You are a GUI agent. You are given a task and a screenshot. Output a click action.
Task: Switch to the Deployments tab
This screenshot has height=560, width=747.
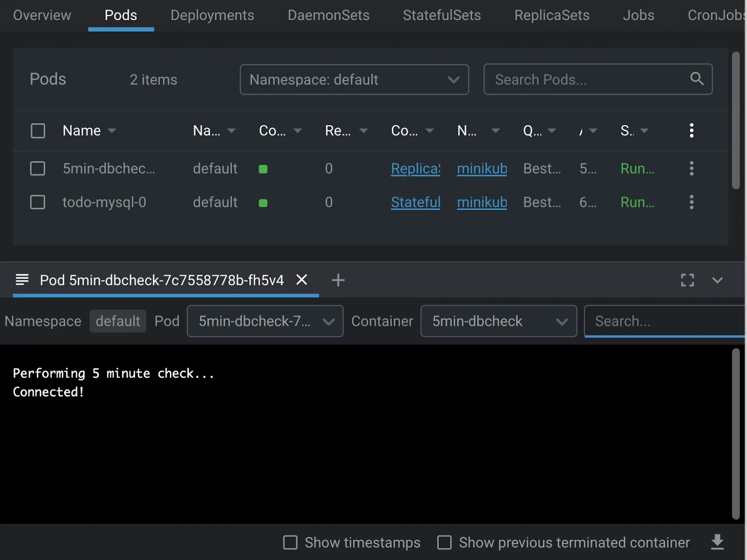pyautogui.click(x=212, y=15)
